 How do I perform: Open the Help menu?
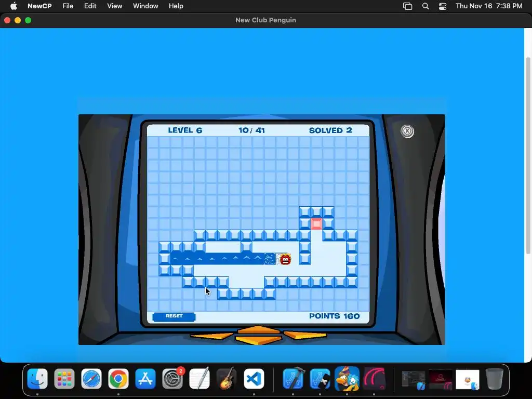coord(176,6)
